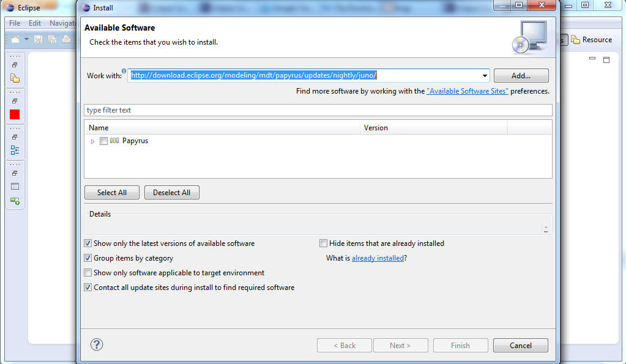
Task: Restore the stack above the Project Explorer icon
Action: coord(15,65)
